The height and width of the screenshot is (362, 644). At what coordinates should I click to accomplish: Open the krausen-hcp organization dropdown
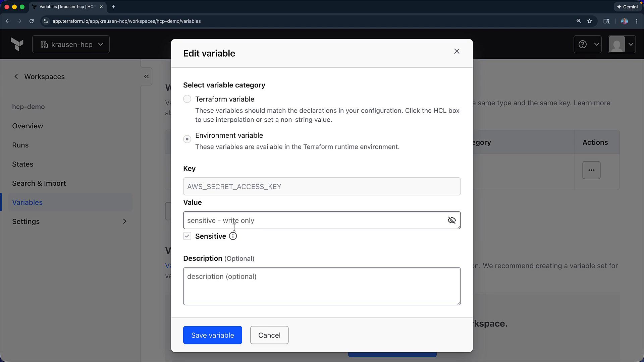click(71, 44)
